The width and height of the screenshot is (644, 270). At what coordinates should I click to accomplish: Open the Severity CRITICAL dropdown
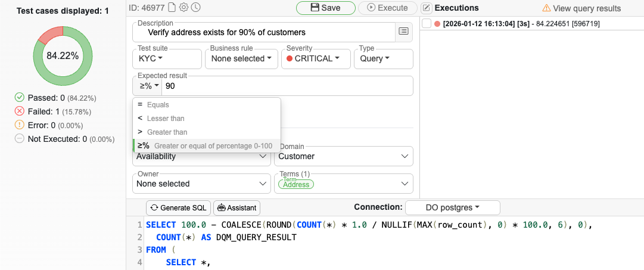(x=313, y=58)
